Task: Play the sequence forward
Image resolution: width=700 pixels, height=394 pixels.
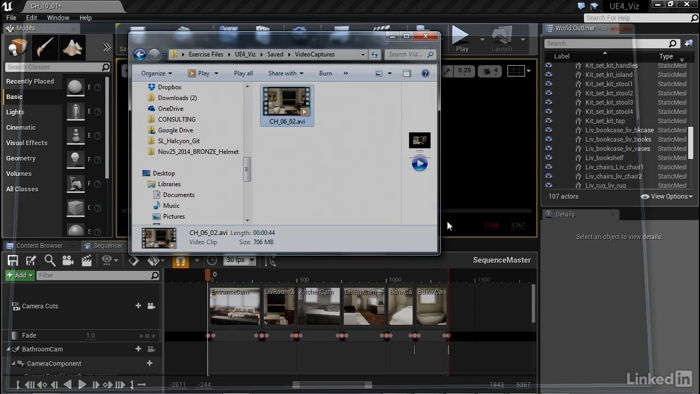Action: tap(82, 384)
